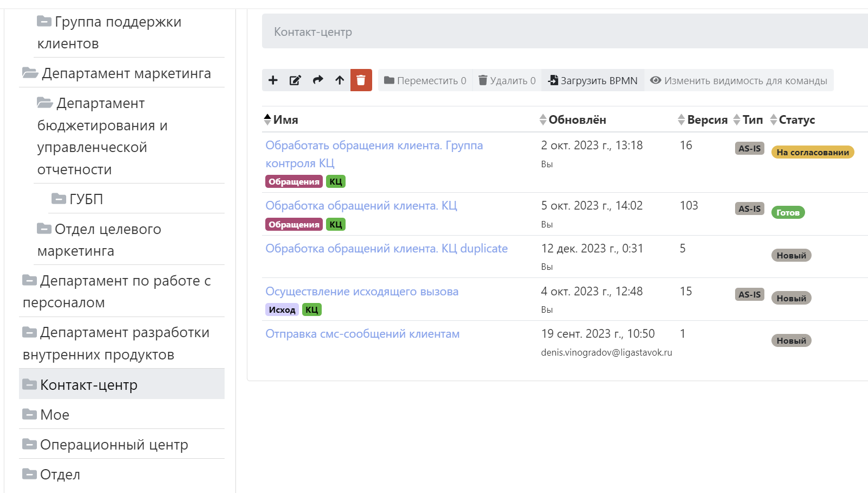Click the edit pencil icon in toolbar
Image resolution: width=868 pixels, height=493 pixels.
(295, 80)
